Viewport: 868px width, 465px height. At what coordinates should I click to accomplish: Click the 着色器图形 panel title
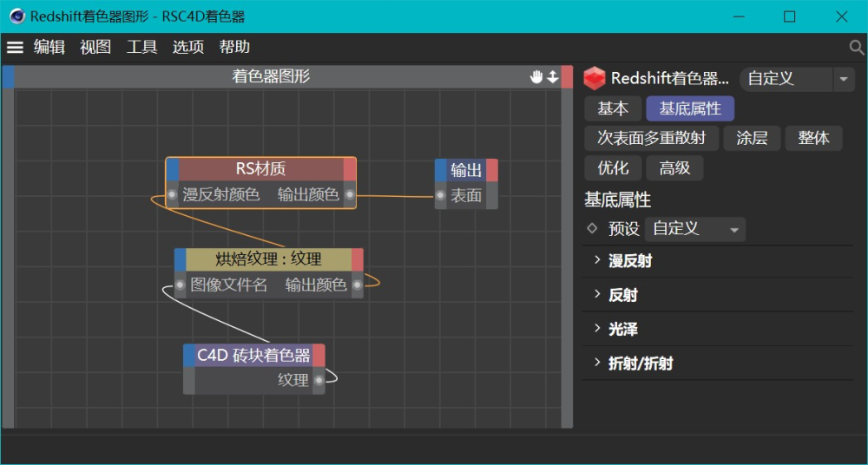[x=271, y=77]
